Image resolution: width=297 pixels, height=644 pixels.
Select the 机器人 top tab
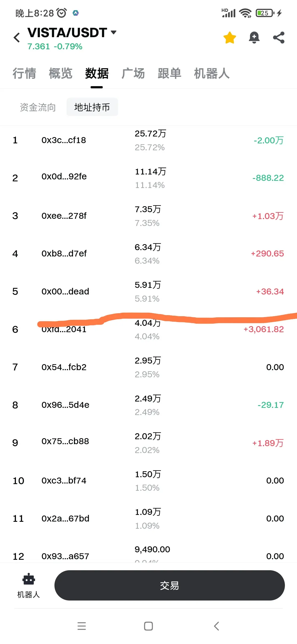coord(212,73)
